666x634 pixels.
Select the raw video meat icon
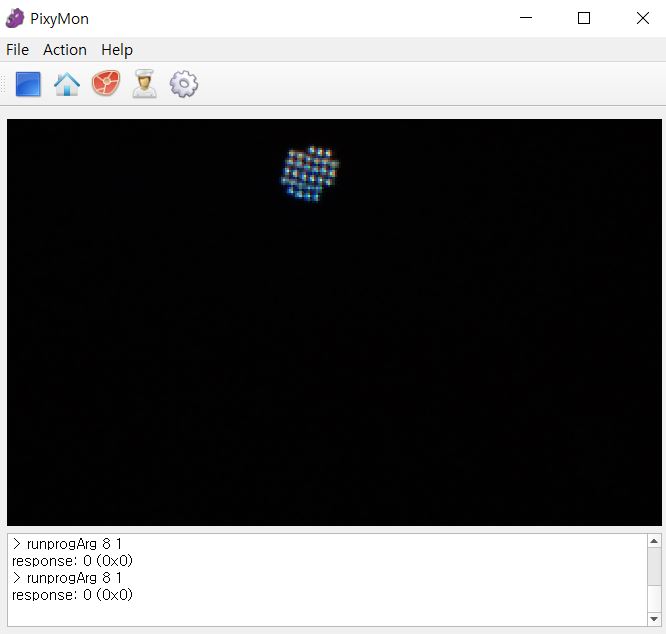click(x=106, y=83)
